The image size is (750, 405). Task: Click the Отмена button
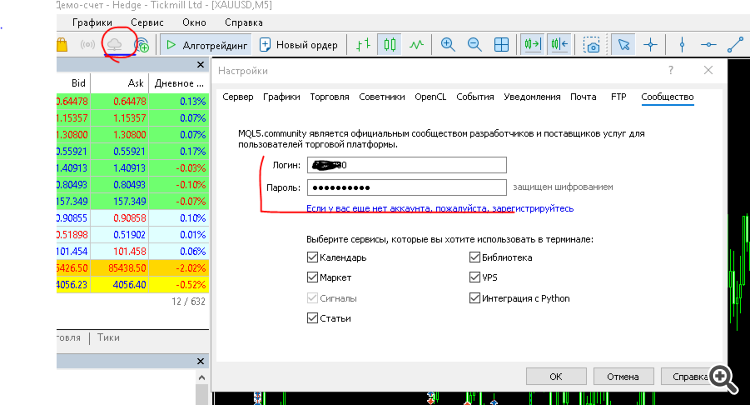pos(623,377)
